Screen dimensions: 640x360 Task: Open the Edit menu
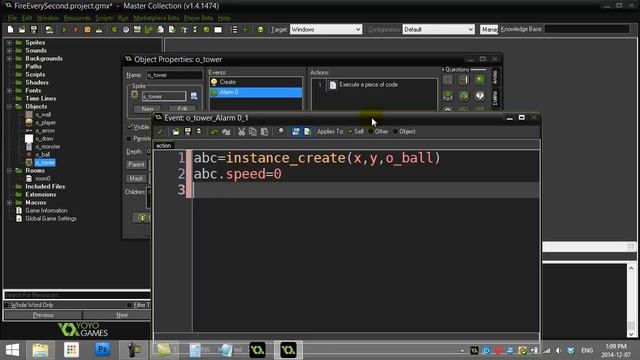tap(27, 18)
